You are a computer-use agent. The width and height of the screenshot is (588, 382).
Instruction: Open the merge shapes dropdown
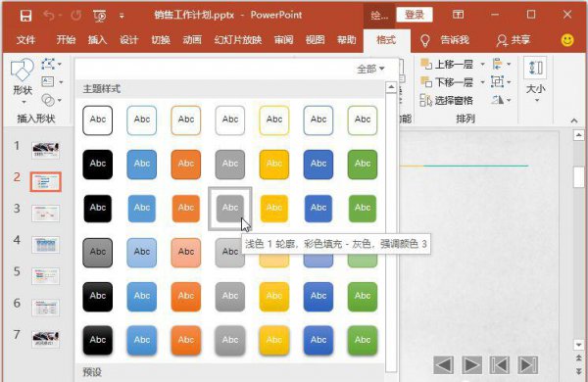[51, 100]
